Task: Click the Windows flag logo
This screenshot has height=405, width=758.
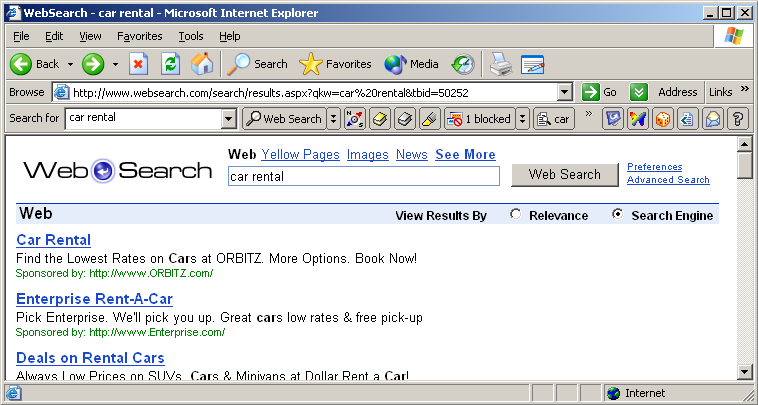Action: [x=734, y=36]
